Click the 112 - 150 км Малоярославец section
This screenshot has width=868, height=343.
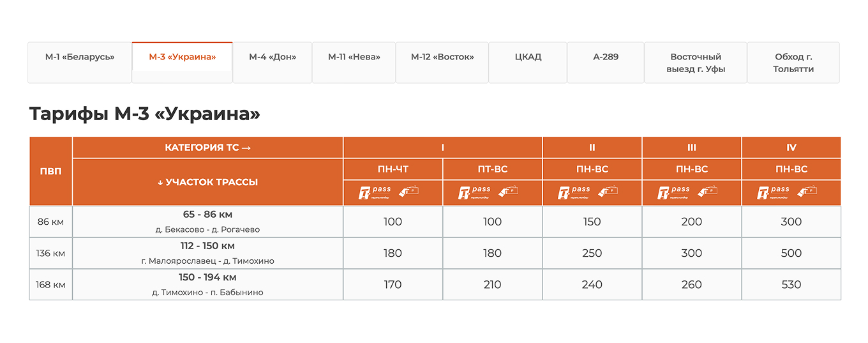point(207,253)
